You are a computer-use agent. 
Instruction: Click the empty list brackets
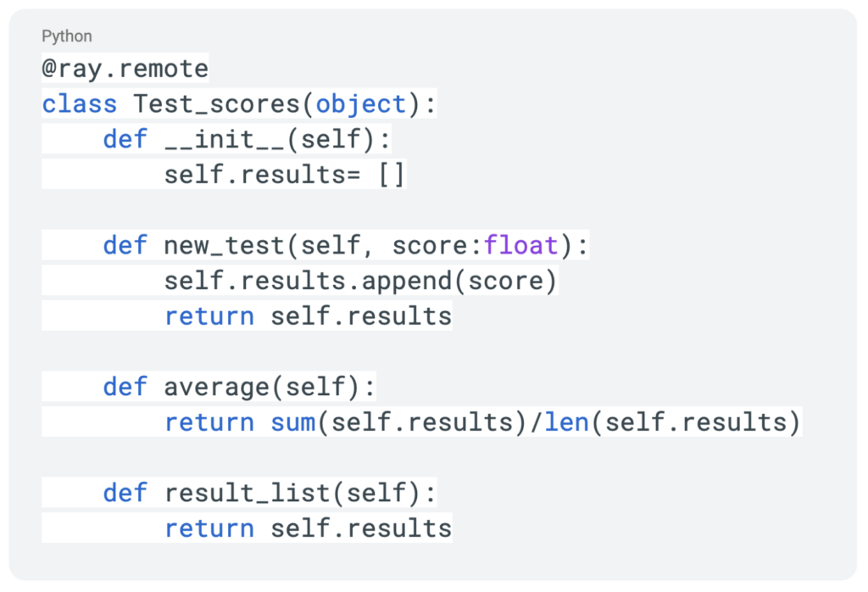(392, 175)
